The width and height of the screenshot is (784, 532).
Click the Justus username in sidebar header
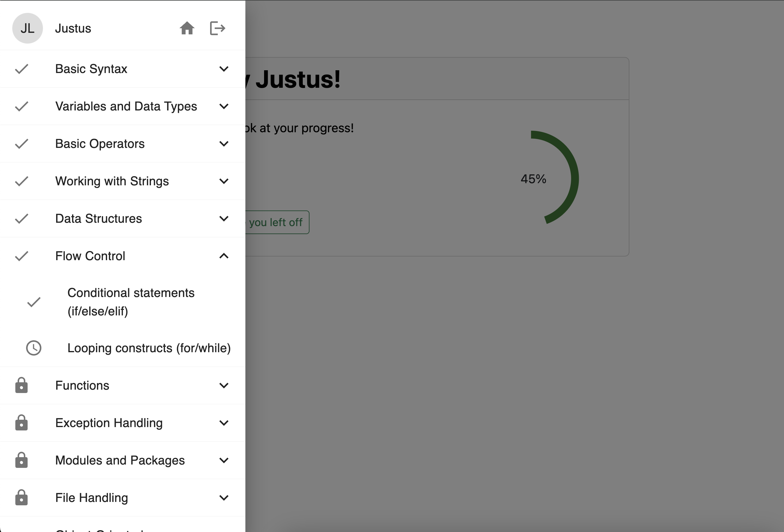coord(73,28)
